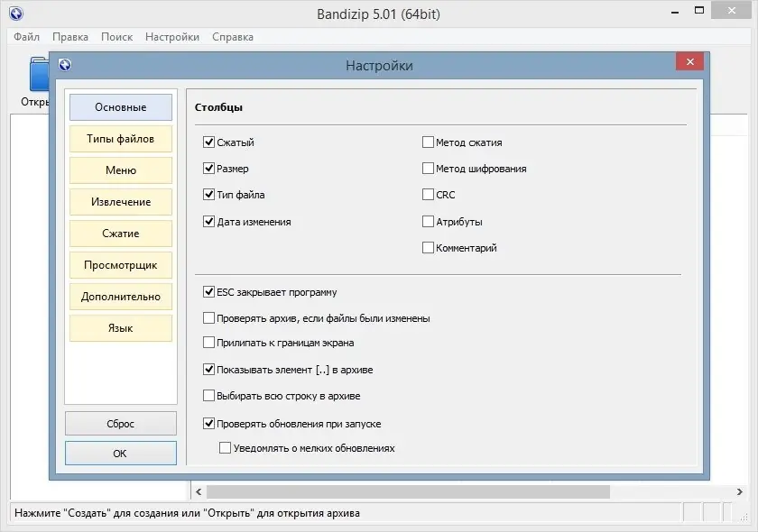Viewport: 758px width, 532px height.
Task: Open the Справка menu
Action: [x=233, y=37]
